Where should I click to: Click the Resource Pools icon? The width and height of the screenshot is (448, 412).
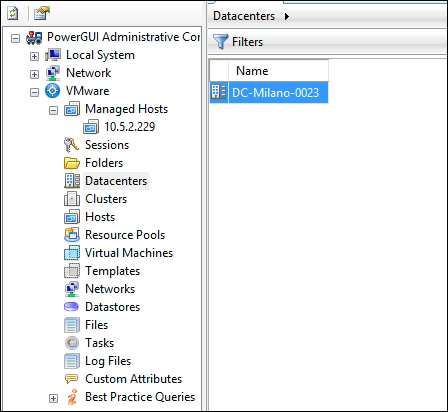click(x=72, y=235)
